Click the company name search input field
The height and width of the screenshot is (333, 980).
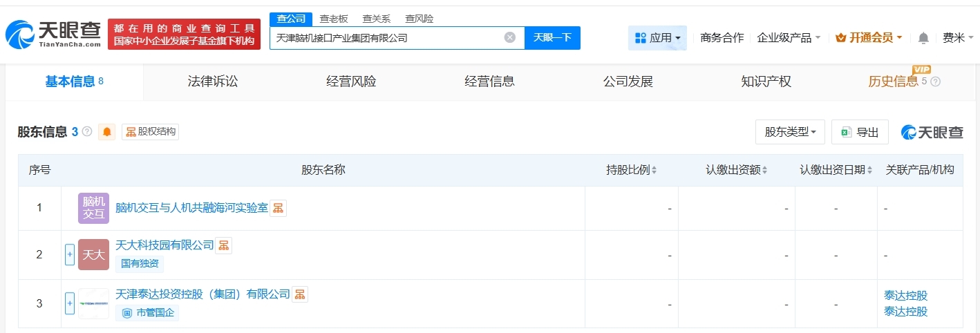(387, 38)
